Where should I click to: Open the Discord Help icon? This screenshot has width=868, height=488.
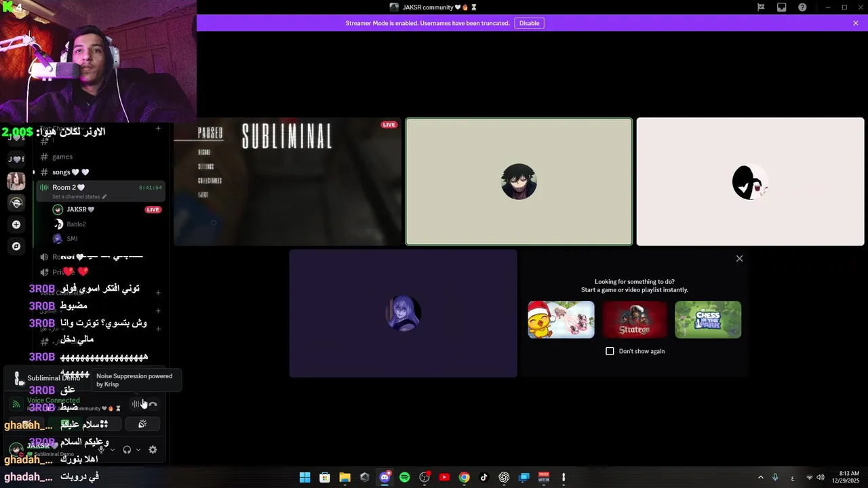point(803,7)
